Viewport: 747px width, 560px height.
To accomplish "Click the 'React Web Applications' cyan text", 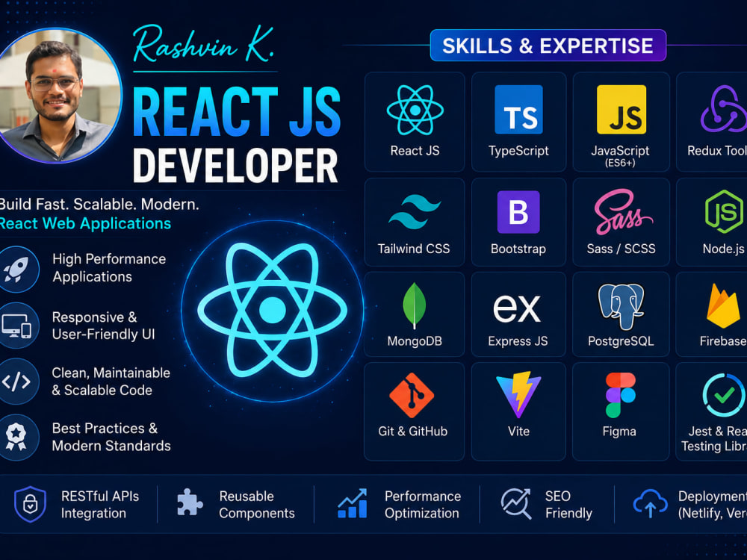I will click(85, 223).
